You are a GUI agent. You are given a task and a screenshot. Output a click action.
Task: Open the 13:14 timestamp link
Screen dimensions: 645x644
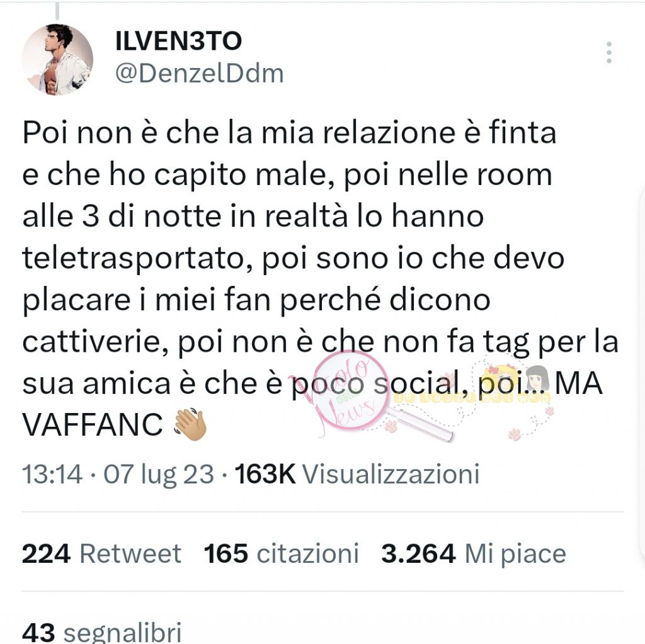point(52,474)
